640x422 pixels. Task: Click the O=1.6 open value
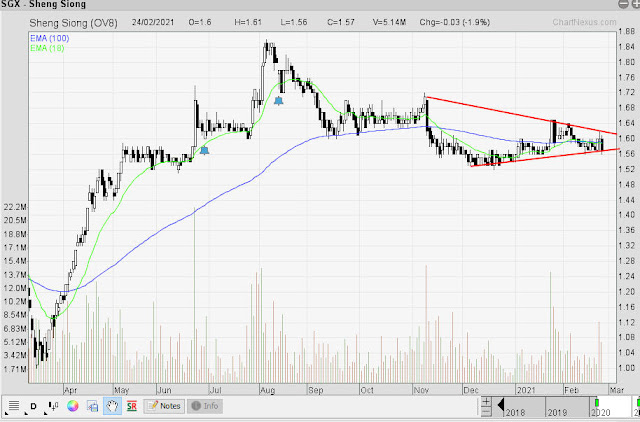point(200,22)
